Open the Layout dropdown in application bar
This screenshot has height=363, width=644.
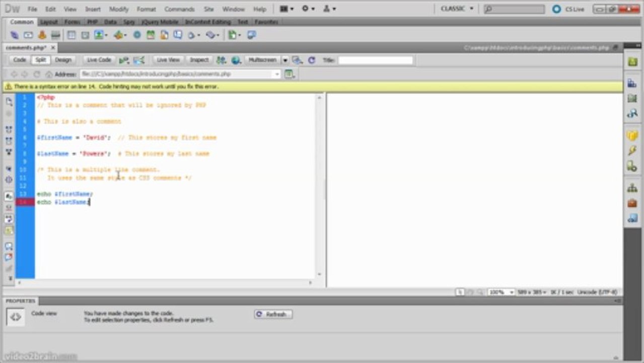(286, 9)
